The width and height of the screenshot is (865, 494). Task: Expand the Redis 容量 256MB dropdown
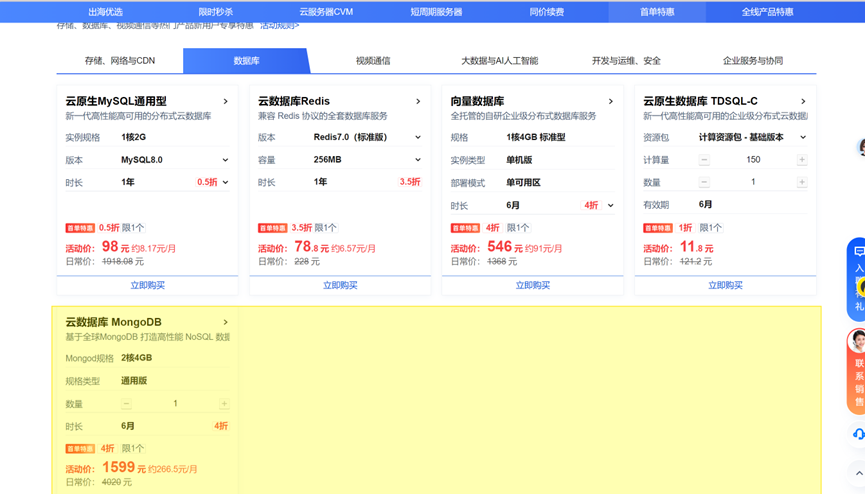pos(418,160)
